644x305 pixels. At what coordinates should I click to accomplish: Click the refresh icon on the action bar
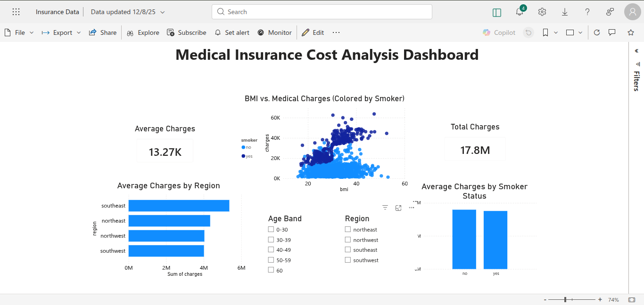point(596,32)
